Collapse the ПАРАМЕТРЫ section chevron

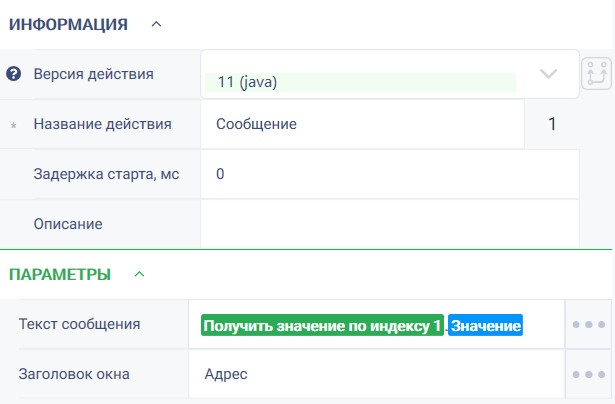(x=139, y=274)
